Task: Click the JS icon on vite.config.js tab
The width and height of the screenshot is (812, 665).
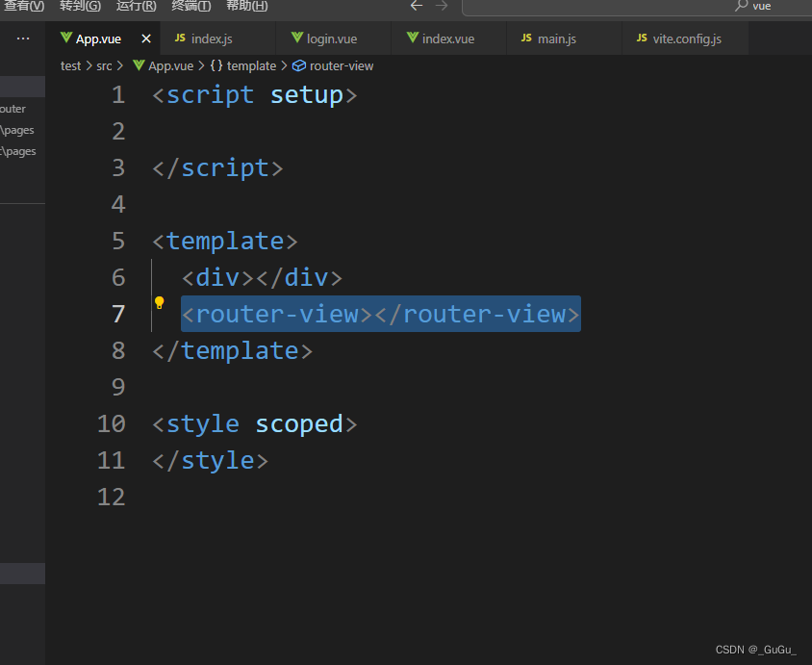Action: pos(642,38)
